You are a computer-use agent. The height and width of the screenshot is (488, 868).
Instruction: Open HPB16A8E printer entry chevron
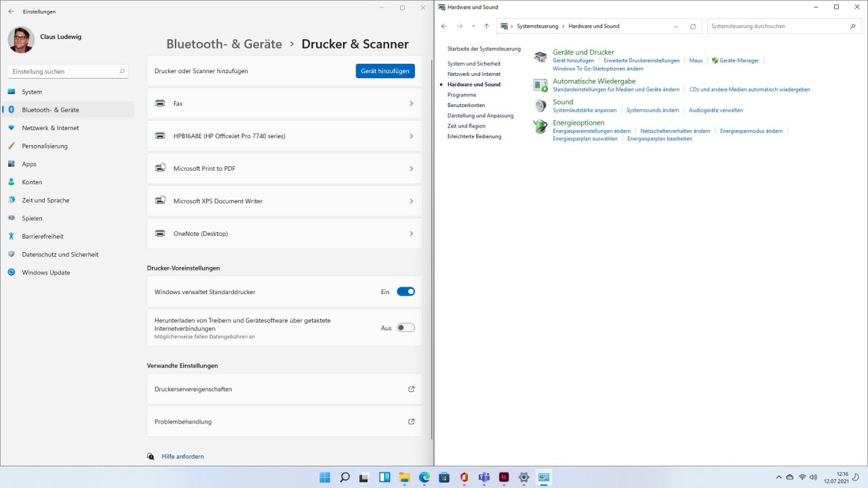pos(411,136)
